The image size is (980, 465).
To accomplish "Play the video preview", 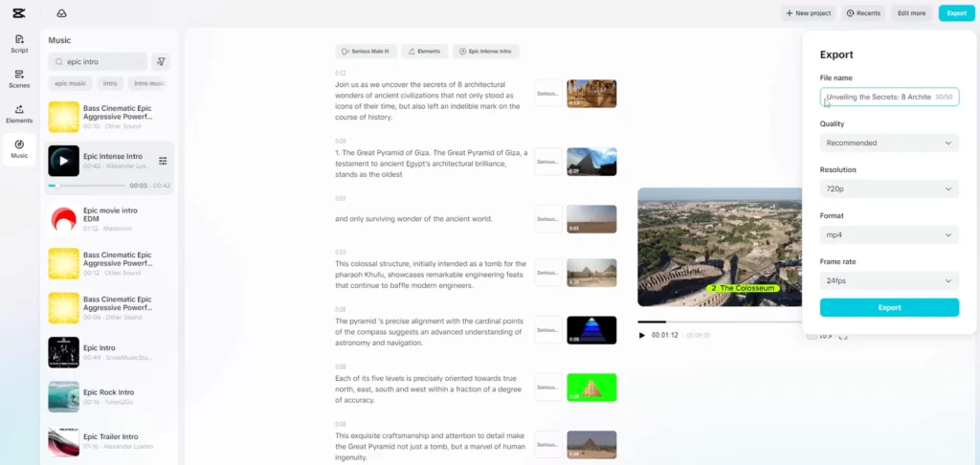I will (642, 335).
